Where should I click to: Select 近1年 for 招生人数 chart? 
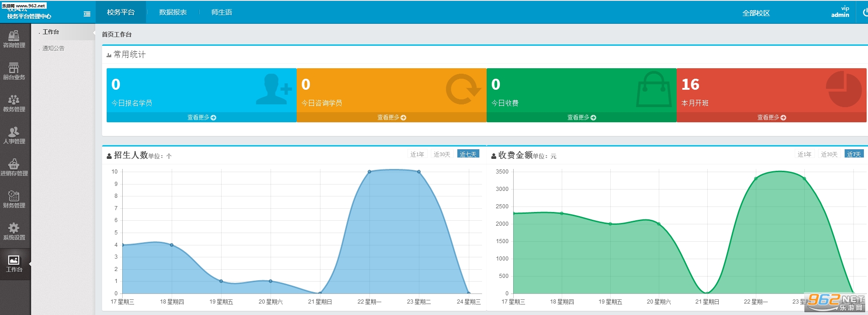coord(417,154)
